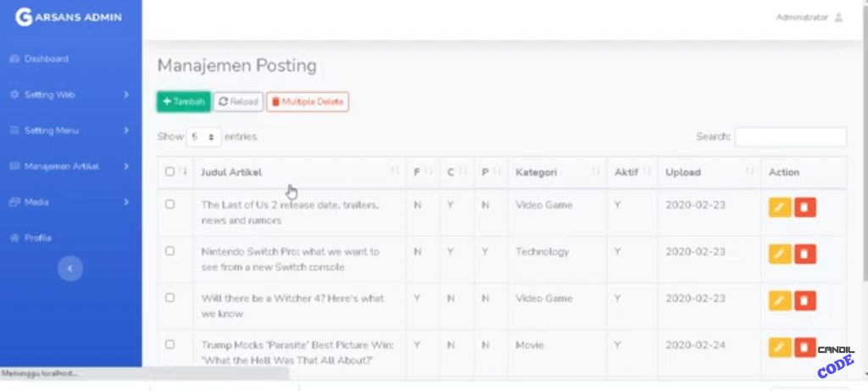Click the Profile home icon in the sidebar
The image size is (868, 391).
coord(14,238)
